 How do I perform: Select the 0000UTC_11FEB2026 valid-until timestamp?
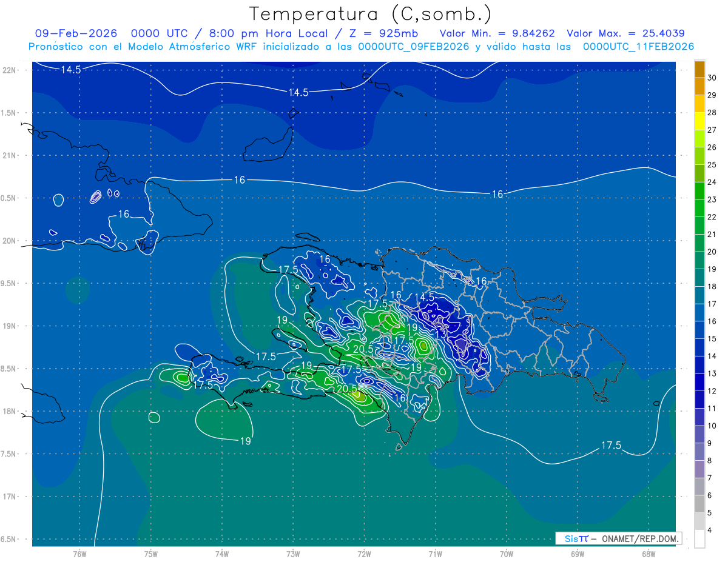coord(638,47)
